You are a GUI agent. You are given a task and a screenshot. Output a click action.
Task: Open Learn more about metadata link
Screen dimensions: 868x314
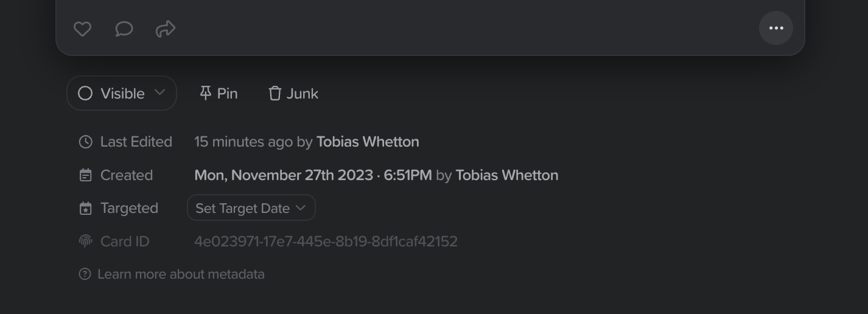181,274
